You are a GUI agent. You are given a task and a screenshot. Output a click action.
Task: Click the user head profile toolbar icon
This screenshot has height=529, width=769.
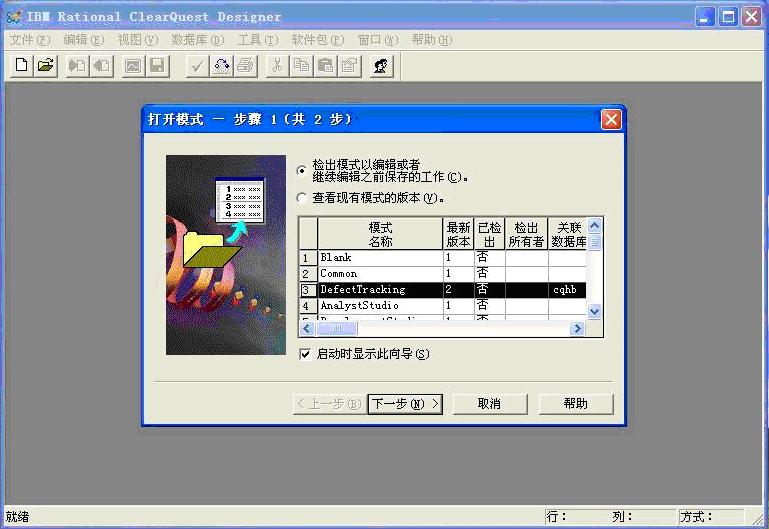click(x=381, y=66)
